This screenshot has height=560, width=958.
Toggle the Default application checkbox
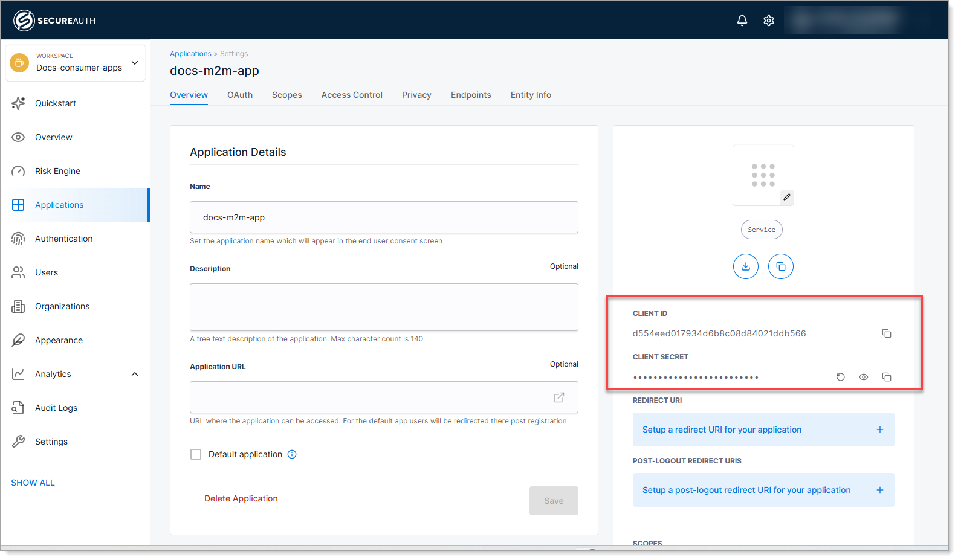[x=196, y=454]
